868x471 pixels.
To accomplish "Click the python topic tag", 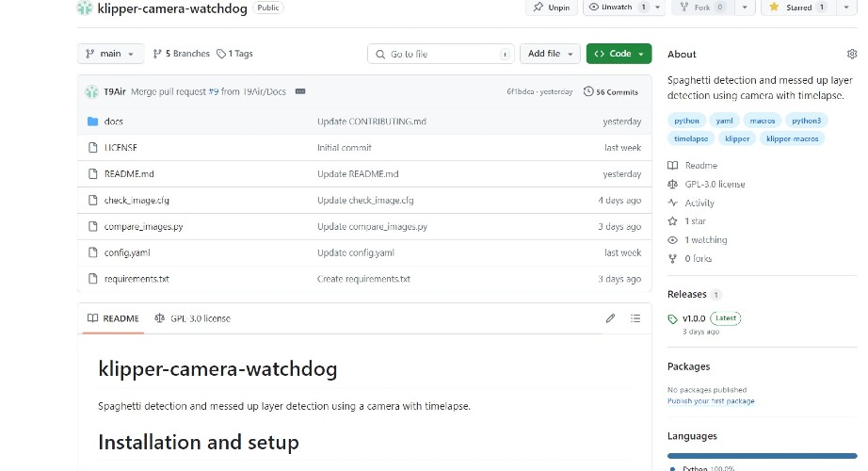I will 686,121.
